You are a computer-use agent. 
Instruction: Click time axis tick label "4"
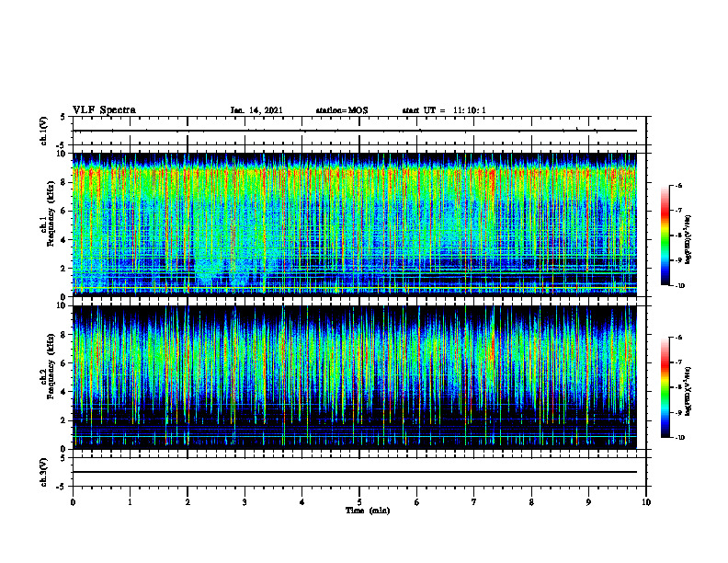point(301,501)
